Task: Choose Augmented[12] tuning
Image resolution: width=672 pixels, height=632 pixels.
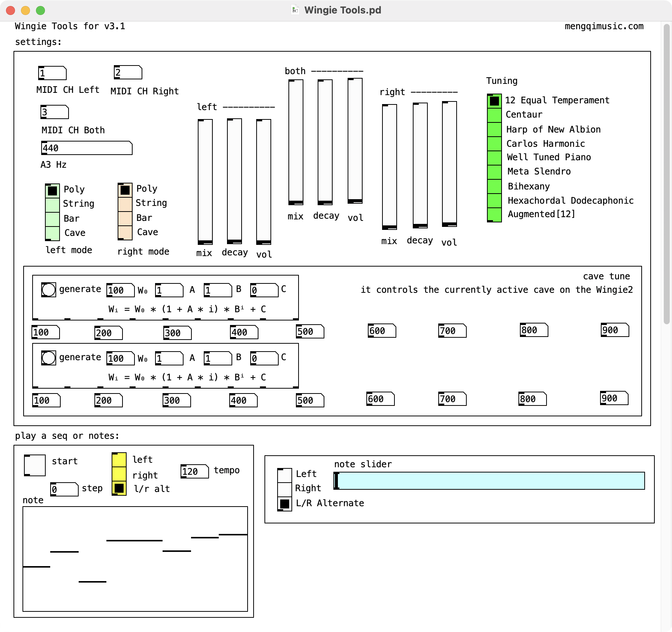Action: click(494, 215)
